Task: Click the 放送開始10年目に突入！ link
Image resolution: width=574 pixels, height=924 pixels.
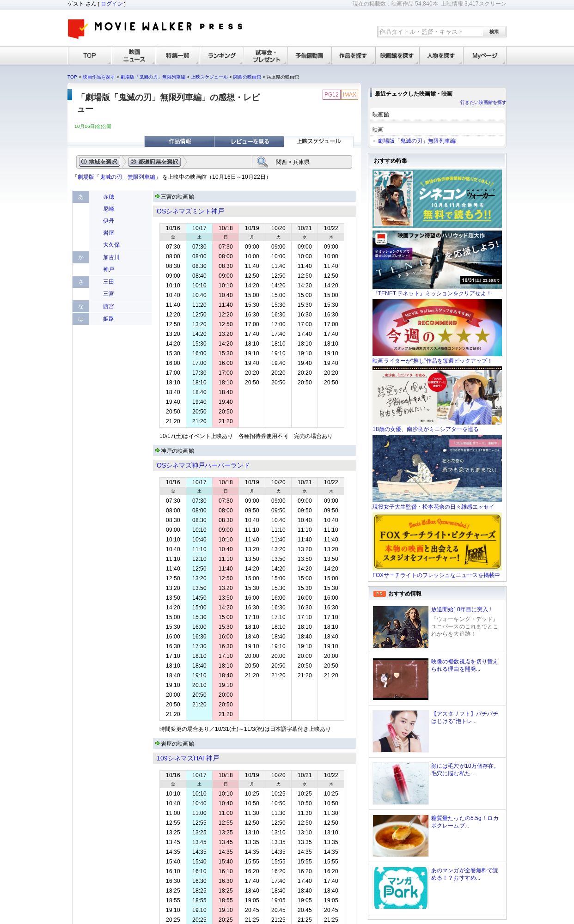Action: 462,609
